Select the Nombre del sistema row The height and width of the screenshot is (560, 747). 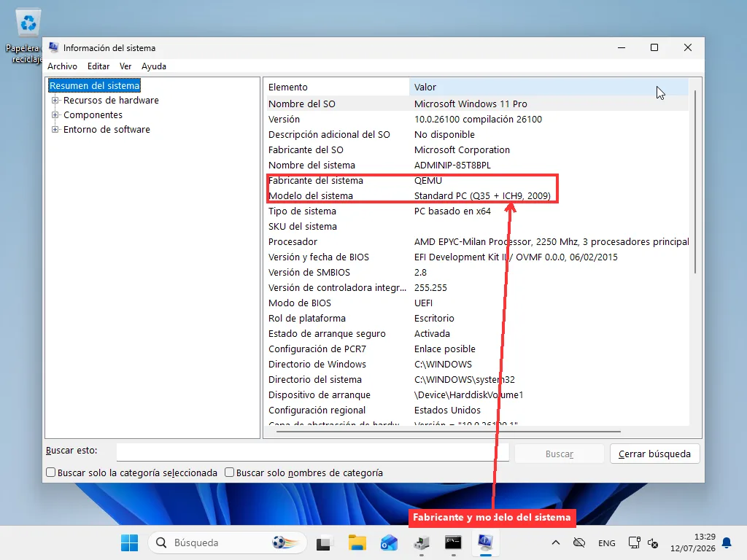click(476, 166)
